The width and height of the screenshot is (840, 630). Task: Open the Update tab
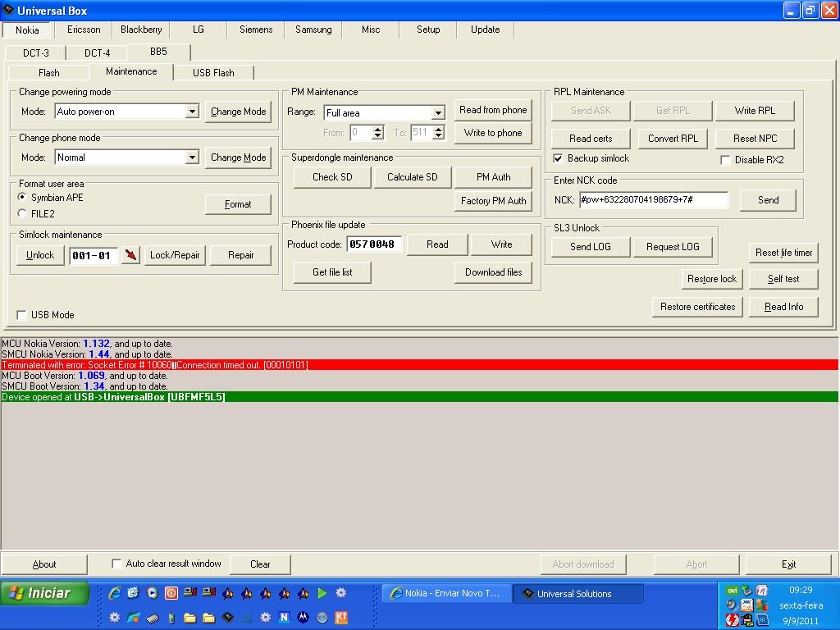(486, 30)
